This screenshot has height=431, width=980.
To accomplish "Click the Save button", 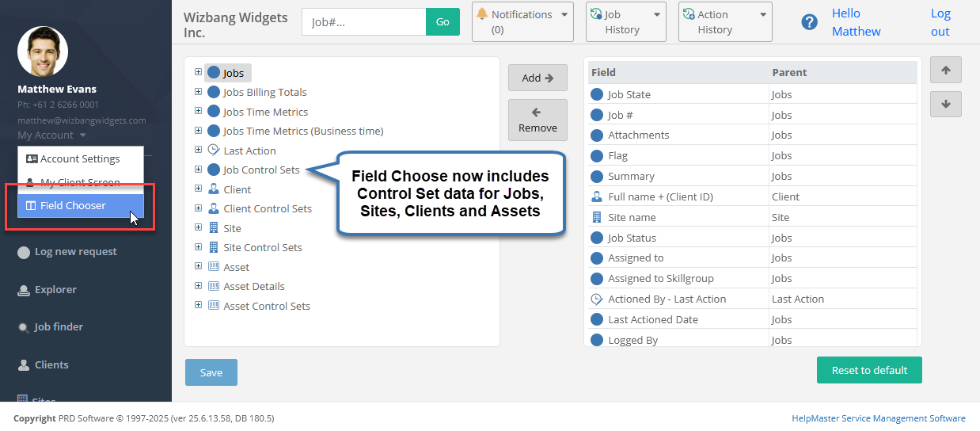I will click(211, 372).
